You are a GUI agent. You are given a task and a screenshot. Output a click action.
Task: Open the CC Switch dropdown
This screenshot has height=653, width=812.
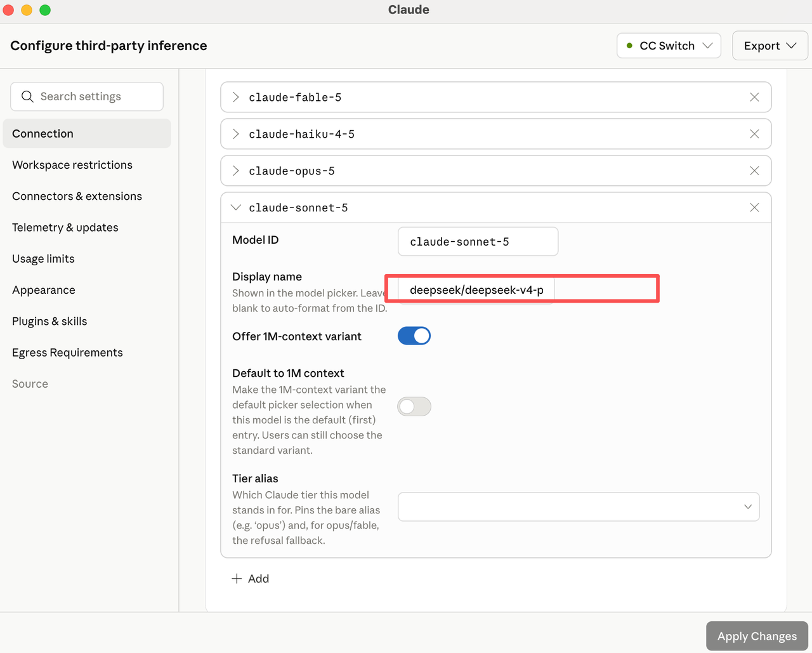(x=669, y=46)
